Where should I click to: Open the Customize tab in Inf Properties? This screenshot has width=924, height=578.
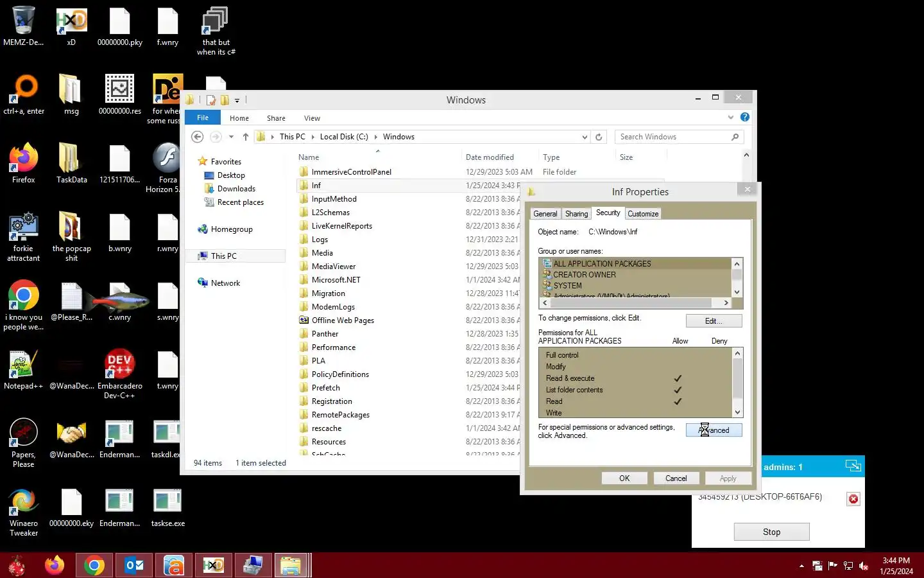643,214
